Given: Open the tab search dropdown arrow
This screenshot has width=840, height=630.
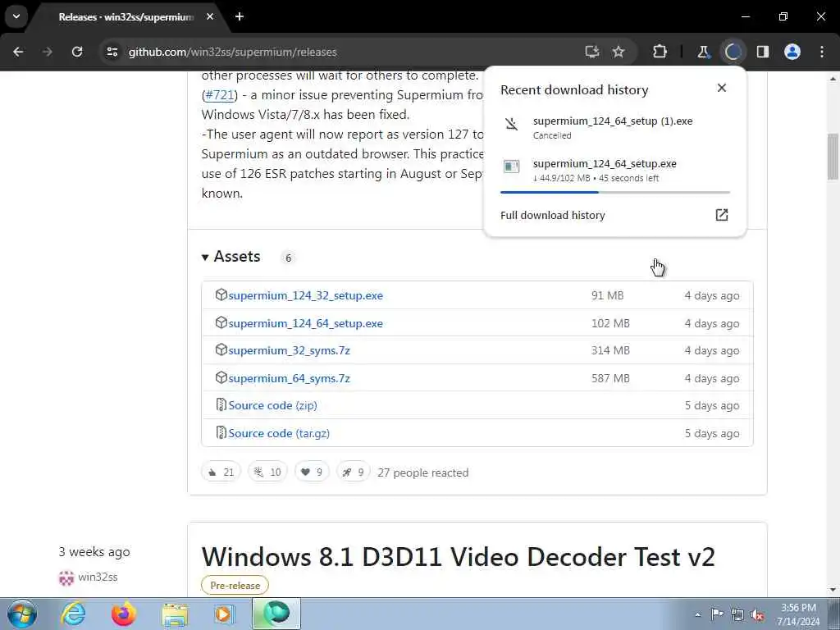Looking at the screenshot, I should coord(16,16).
